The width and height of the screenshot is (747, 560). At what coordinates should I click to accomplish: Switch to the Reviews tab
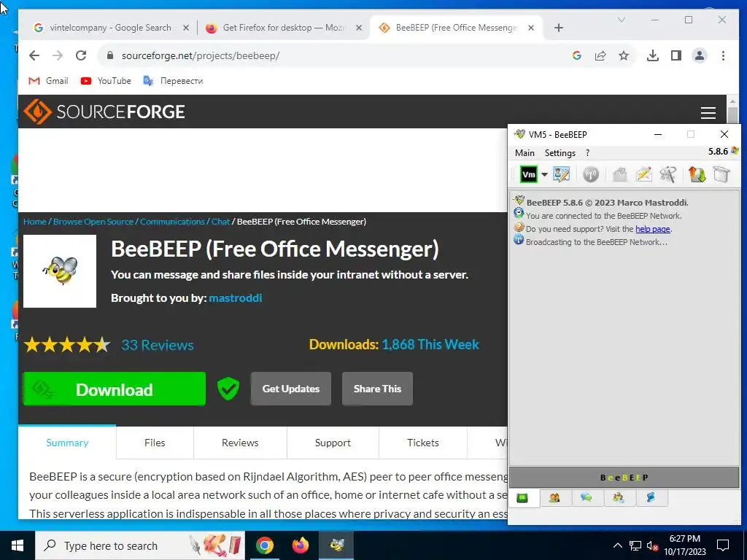[x=240, y=443]
